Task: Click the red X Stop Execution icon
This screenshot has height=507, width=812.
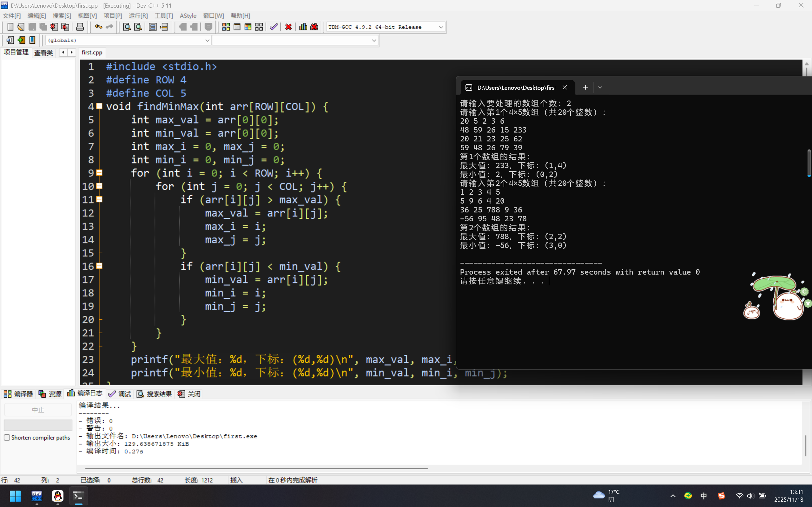Action: pos(288,27)
